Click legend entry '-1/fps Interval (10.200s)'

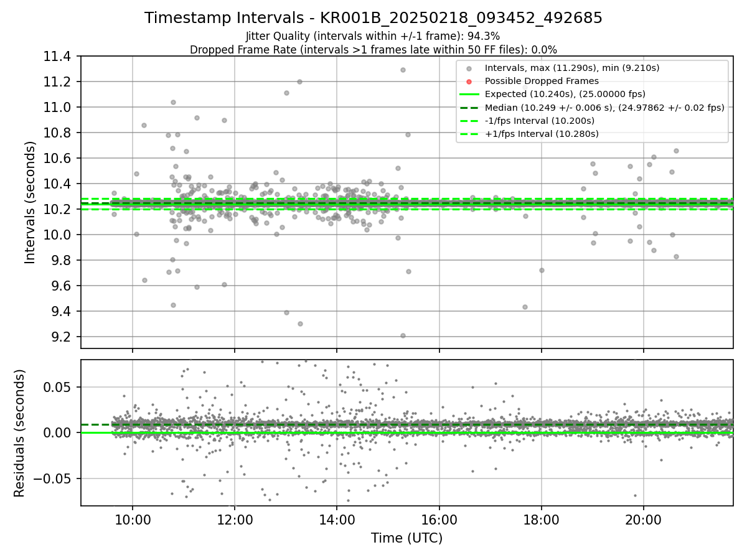[539, 120]
